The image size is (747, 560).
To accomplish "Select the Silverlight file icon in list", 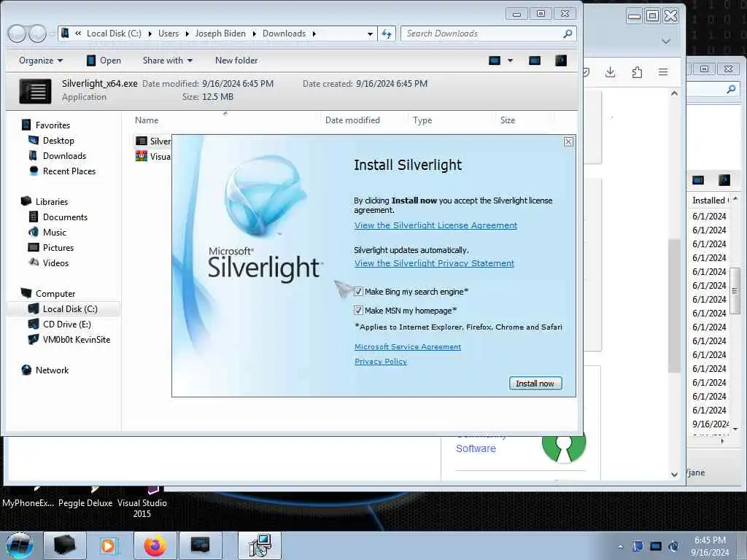I will (x=141, y=141).
